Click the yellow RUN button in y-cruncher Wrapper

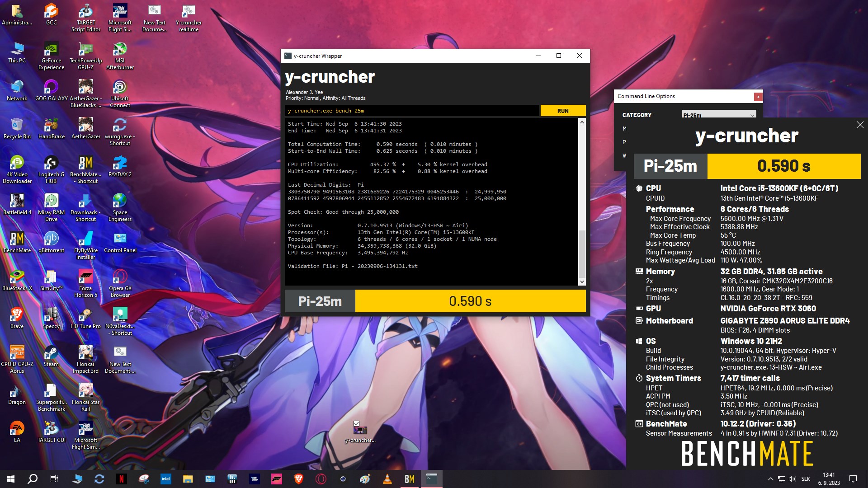[x=563, y=111]
